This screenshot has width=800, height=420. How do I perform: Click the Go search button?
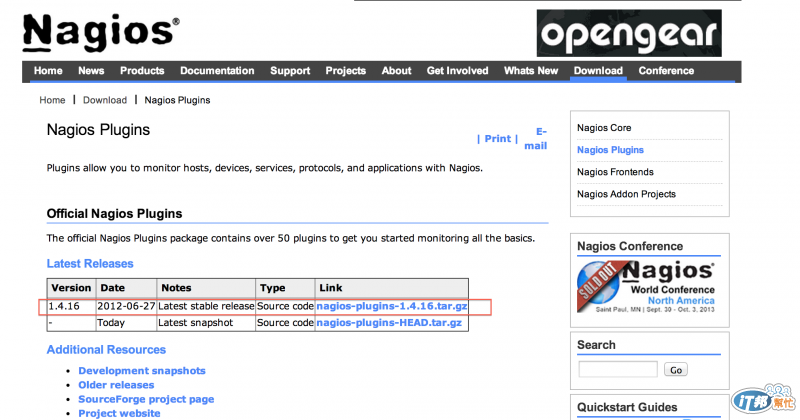pos(676,370)
